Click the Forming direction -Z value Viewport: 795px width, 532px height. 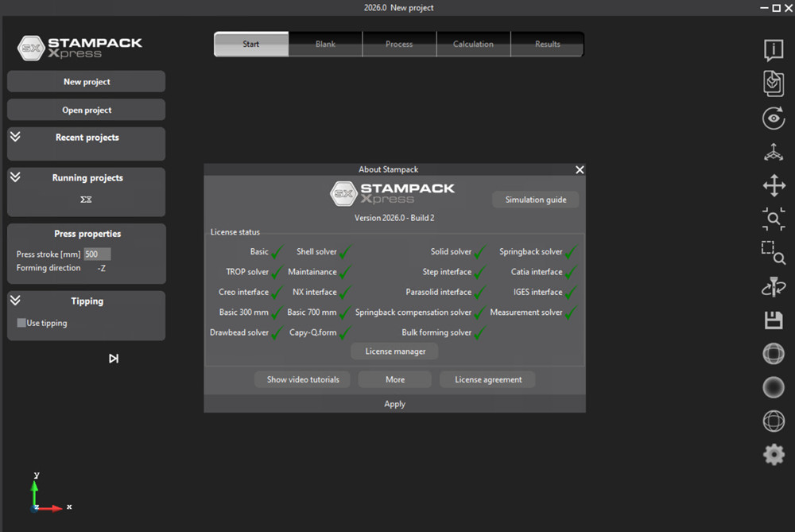pos(102,268)
